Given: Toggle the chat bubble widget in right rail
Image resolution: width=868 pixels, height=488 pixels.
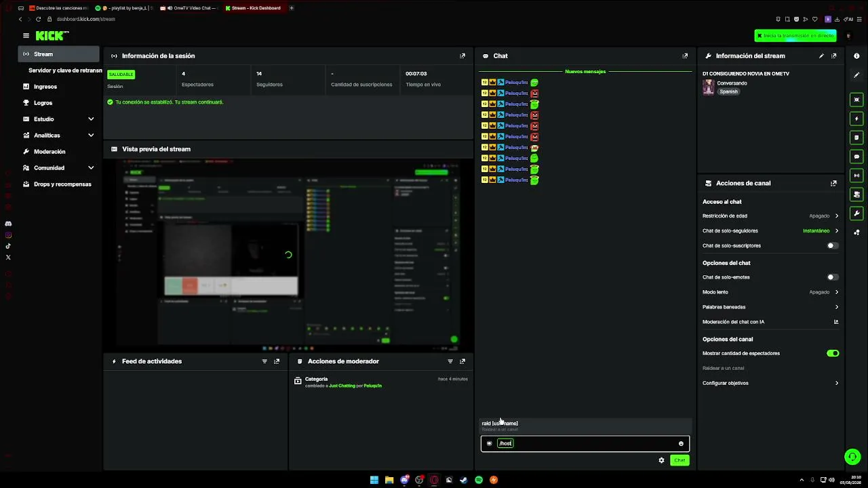Looking at the screenshot, I should click(x=856, y=157).
